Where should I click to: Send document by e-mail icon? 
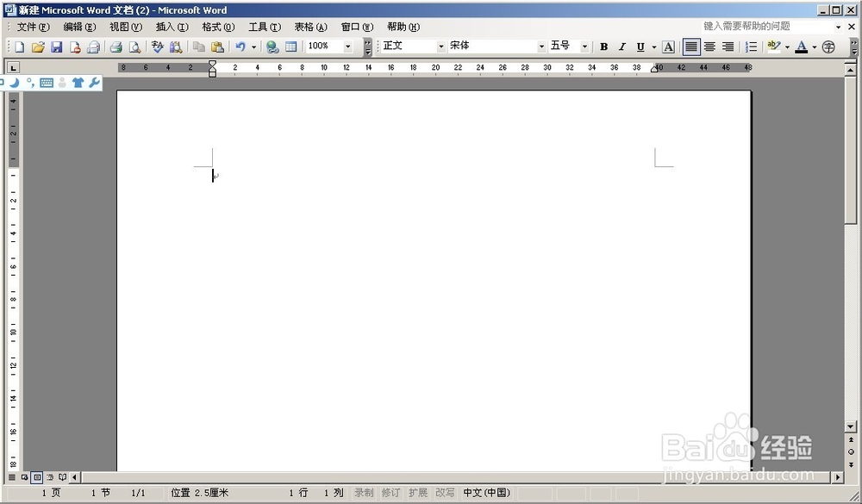pyautogui.click(x=93, y=47)
